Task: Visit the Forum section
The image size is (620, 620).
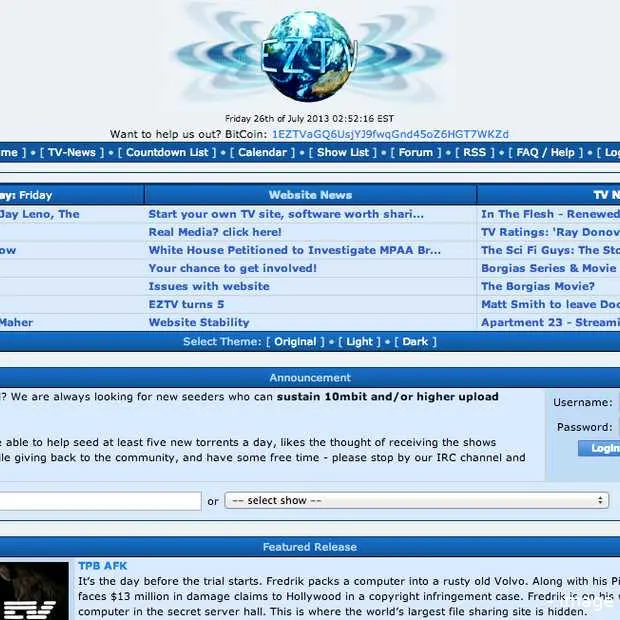Action: point(416,153)
